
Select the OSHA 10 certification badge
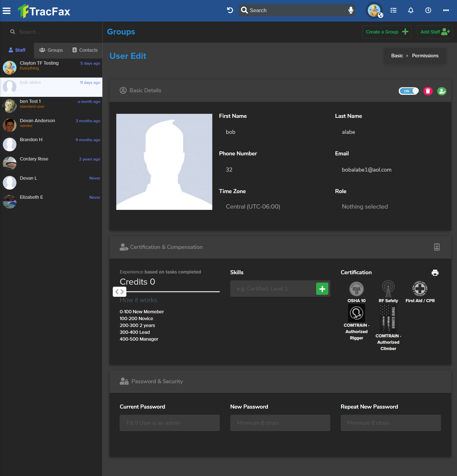(x=356, y=289)
